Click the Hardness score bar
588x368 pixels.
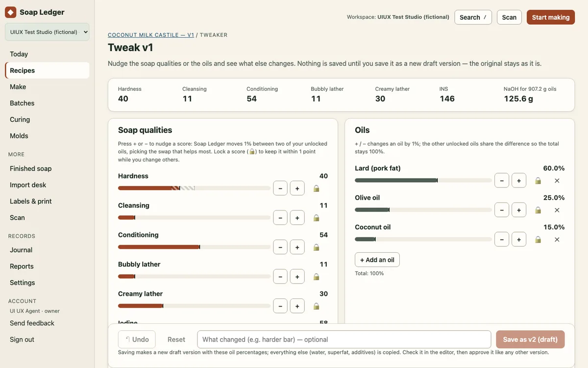click(x=194, y=188)
